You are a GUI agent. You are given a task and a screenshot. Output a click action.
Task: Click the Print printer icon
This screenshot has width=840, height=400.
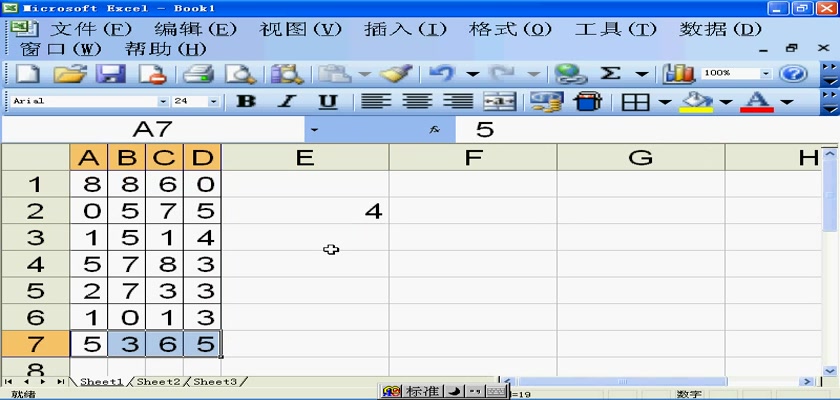[199, 73]
